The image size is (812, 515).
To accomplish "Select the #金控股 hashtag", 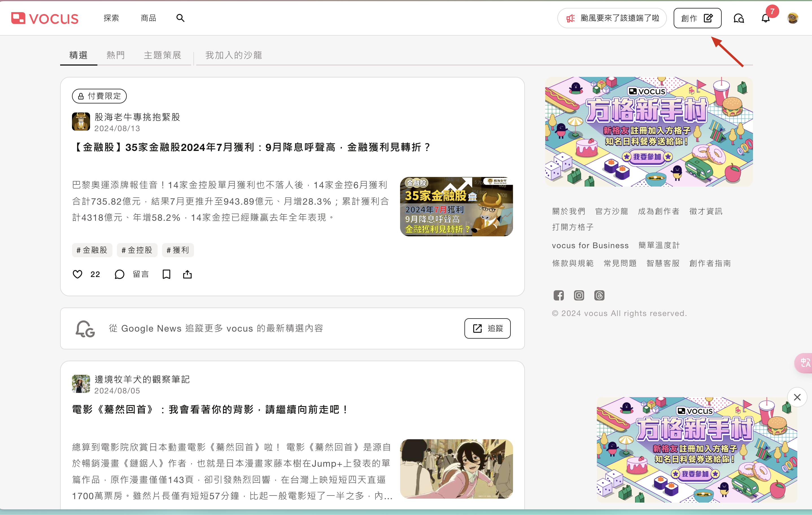I will click(x=137, y=250).
